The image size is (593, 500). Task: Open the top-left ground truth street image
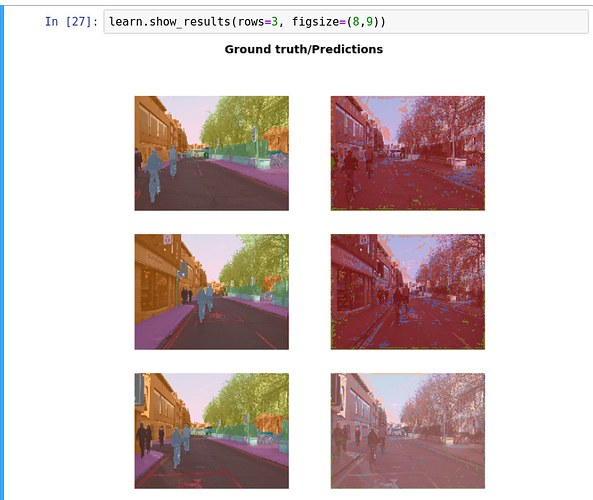[211, 153]
